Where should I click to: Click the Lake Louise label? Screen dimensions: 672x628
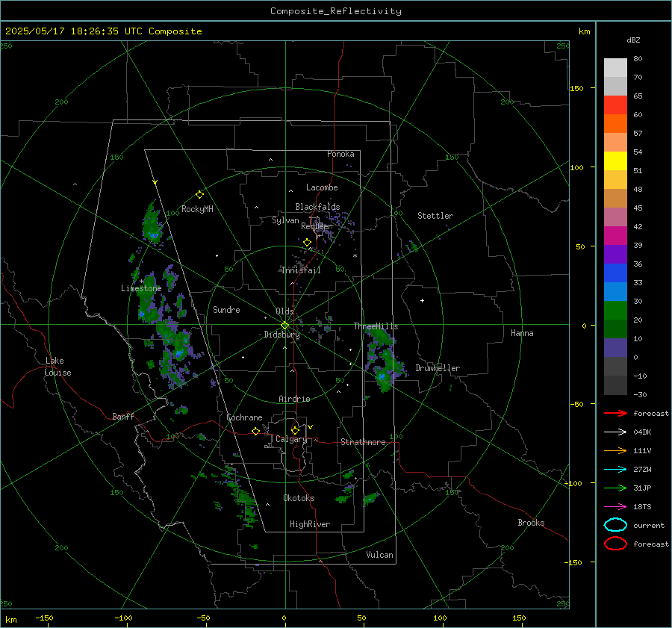tap(57, 367)
